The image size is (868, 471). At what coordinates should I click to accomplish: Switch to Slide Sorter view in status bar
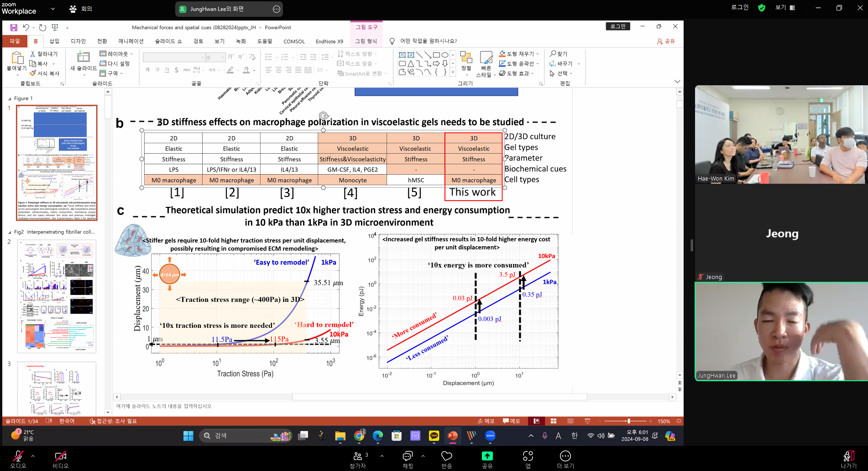(554, 421)
